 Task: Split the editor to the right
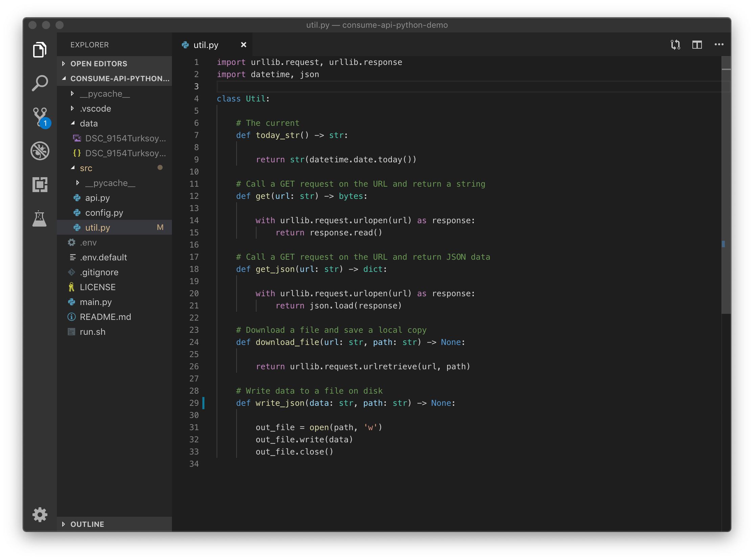(697, 45)
